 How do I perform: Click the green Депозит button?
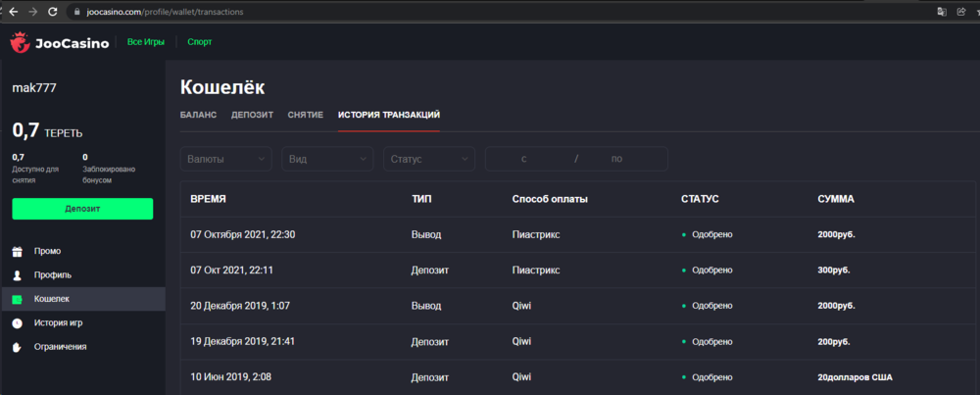82,209
